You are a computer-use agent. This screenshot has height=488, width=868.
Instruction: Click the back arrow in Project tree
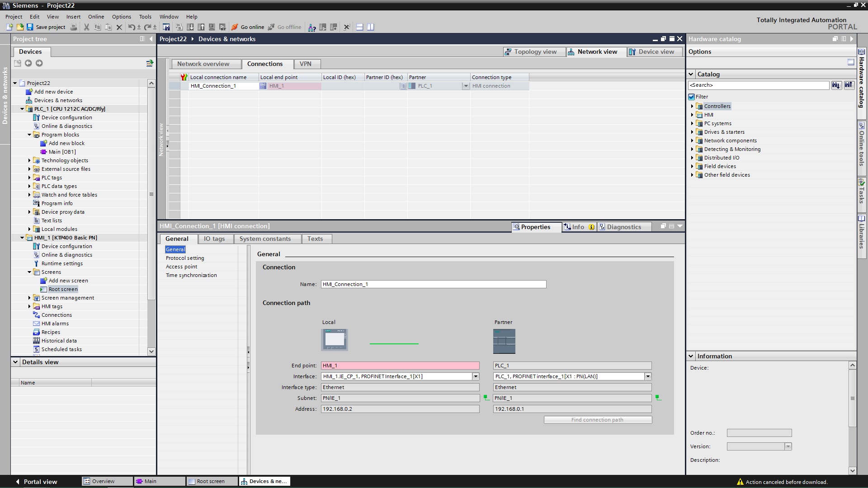coord(28,63)
